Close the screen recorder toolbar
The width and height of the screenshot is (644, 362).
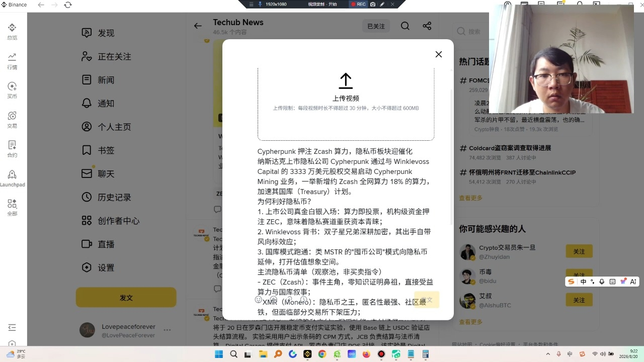[392, 4]
